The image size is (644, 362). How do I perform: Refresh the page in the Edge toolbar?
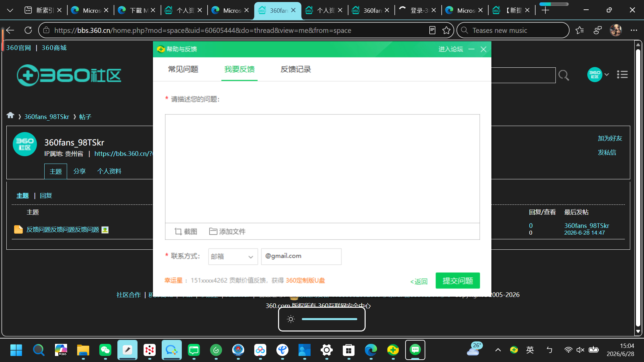tap(28, 31)
